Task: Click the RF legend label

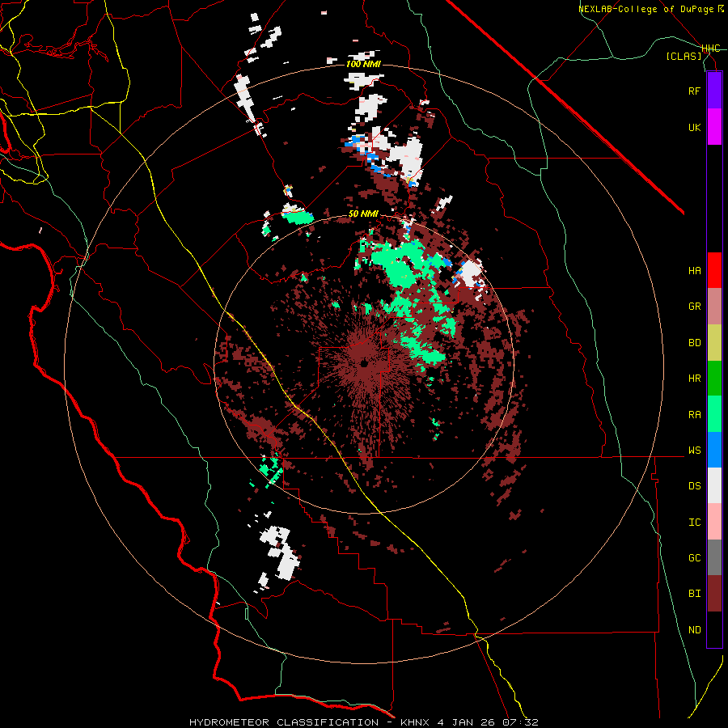Action: tap(694, 91)
